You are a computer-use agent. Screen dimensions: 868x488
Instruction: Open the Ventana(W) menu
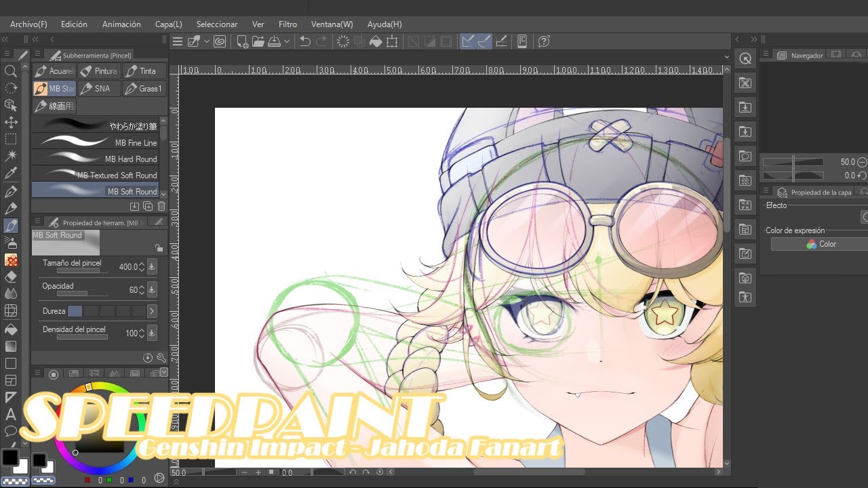[332, 24]
